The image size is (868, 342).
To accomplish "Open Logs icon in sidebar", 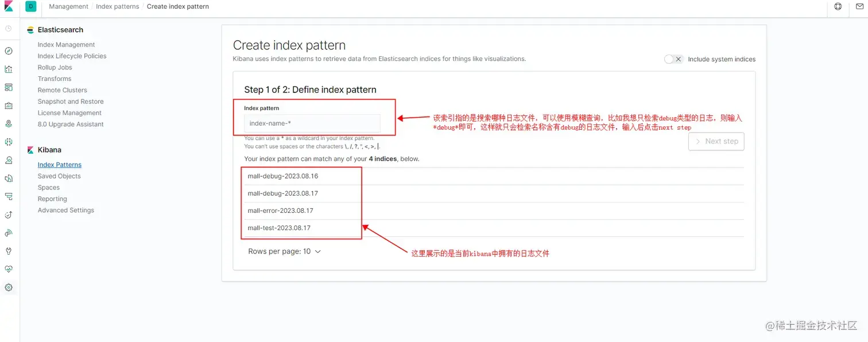I will point(9,178).
